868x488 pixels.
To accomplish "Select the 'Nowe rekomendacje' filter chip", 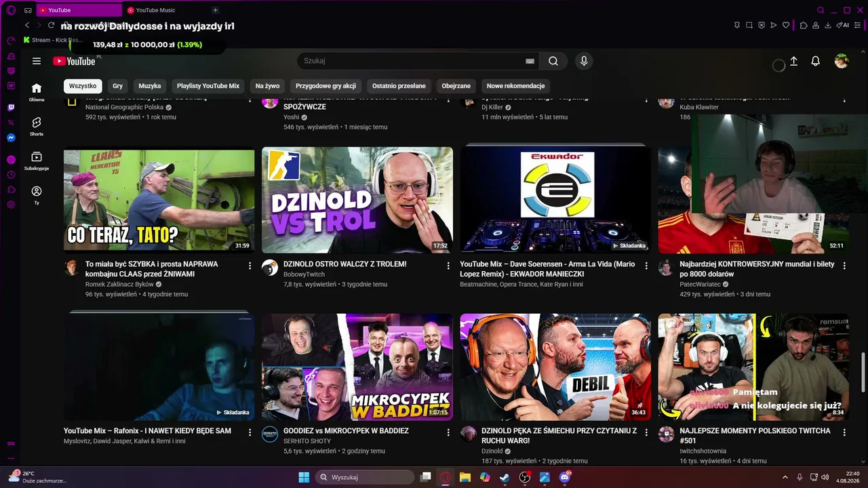I will pos(515,86).
